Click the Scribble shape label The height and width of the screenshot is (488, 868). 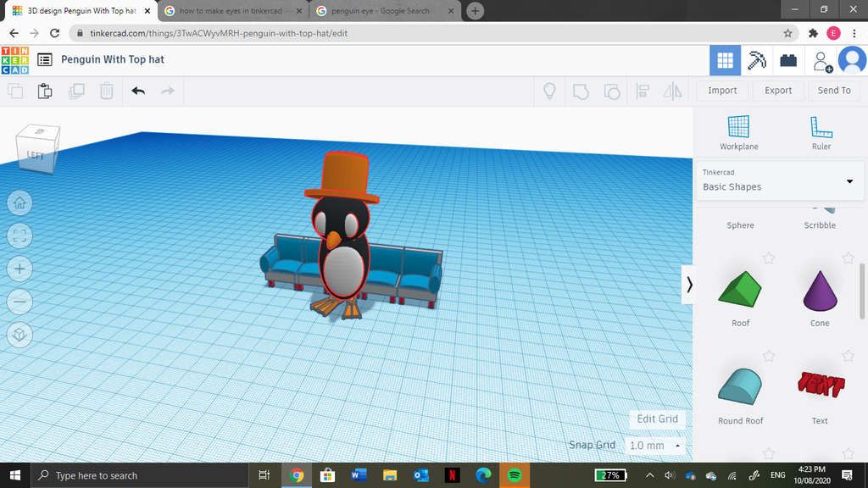[820, 225]
